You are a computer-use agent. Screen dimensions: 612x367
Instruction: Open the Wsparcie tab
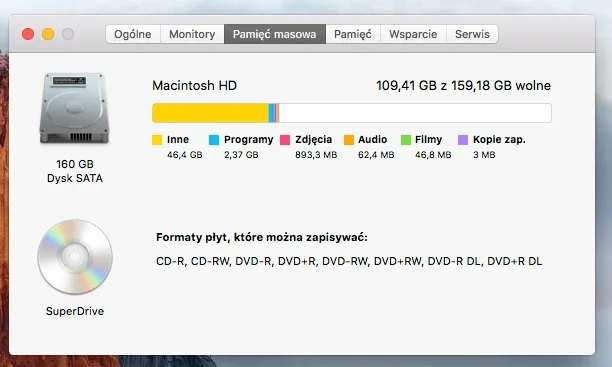[413, 34]
